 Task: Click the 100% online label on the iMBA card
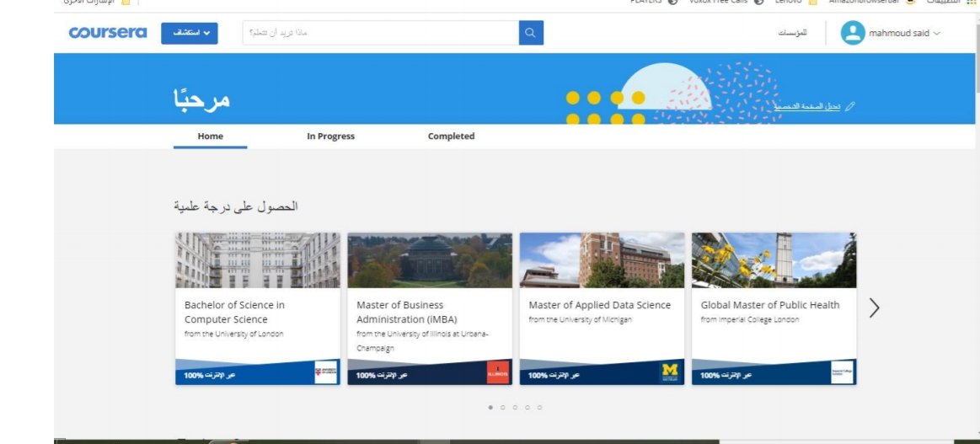[x=382, y=375]
